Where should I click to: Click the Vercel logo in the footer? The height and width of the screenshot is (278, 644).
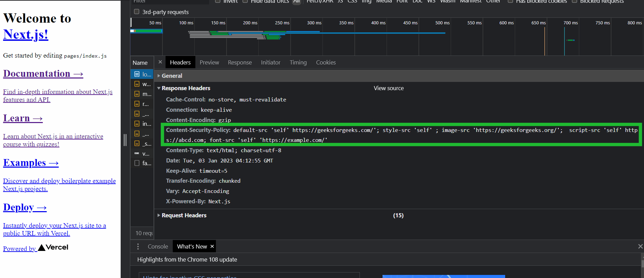[x=53, y=247]
